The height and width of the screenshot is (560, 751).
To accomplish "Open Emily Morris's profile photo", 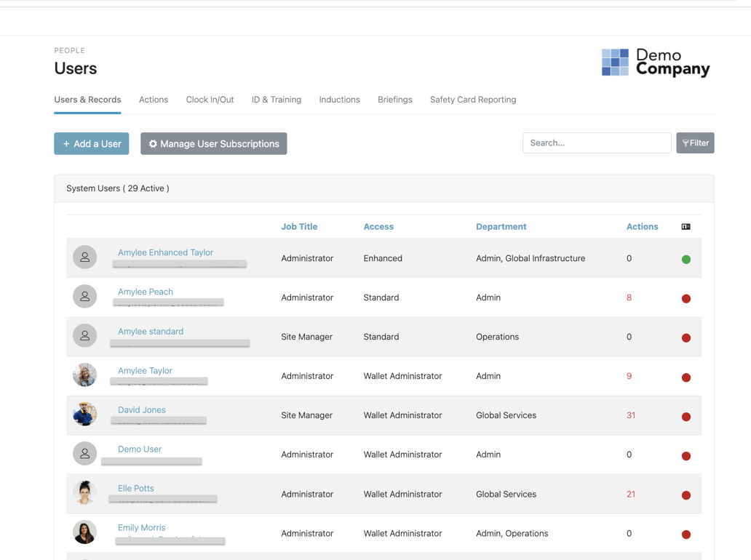I will [x=84, y=532].
